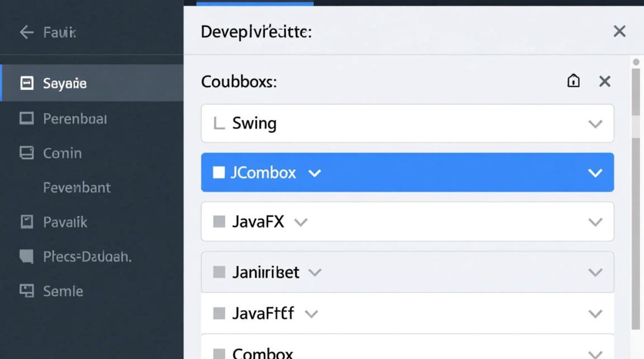This screenshot has width=644, height=359.
Task: Toggle the JavaFX checkbox square
Action: point(219,222)
